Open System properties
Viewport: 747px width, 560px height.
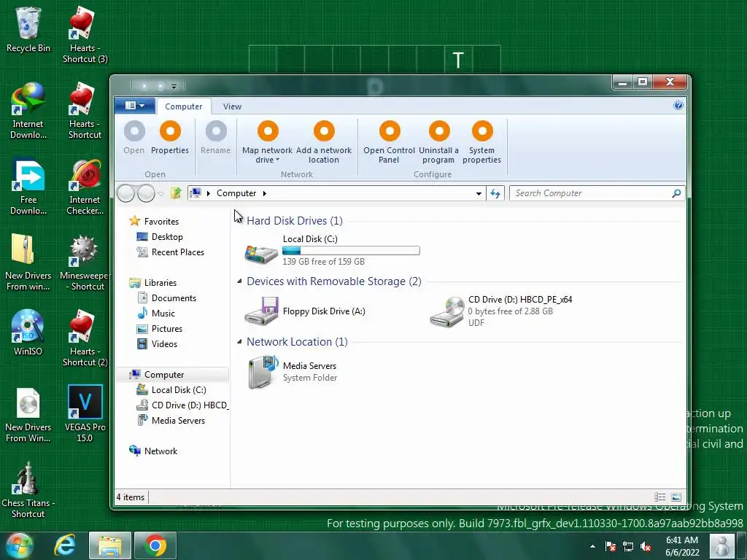[x=481, y=142]
